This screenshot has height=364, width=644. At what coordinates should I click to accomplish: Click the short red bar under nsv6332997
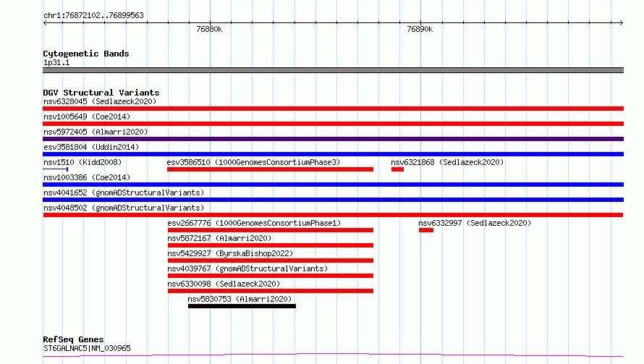426,230
